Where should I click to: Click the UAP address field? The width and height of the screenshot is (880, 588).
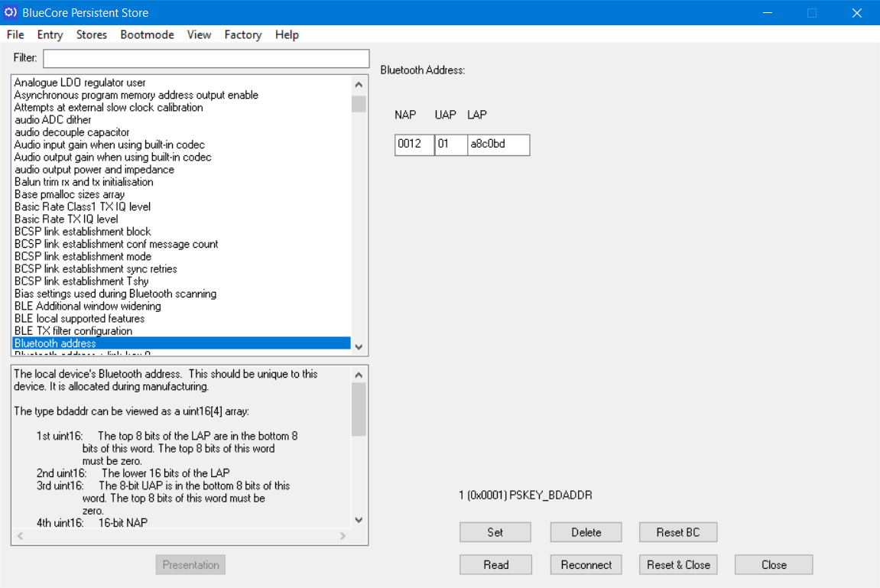tap(450, 145)
